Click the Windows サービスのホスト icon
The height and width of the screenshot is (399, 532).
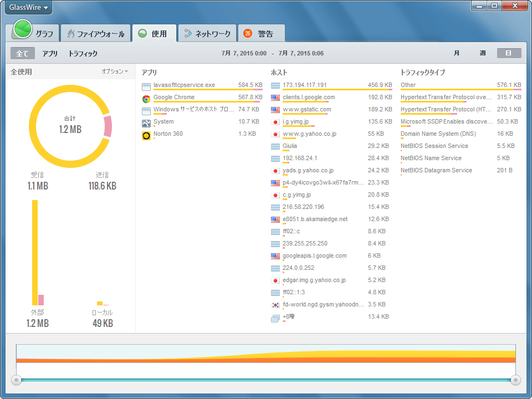pos(146,111)
